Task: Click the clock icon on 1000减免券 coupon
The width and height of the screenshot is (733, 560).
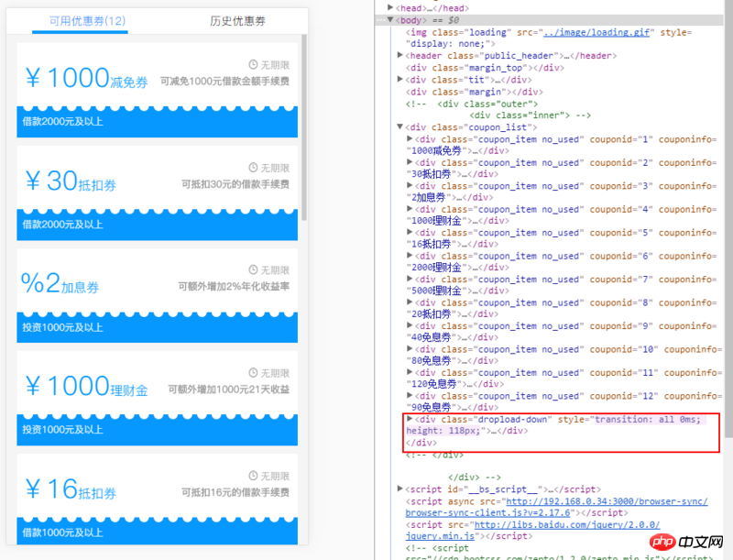Action: [254, 64]
